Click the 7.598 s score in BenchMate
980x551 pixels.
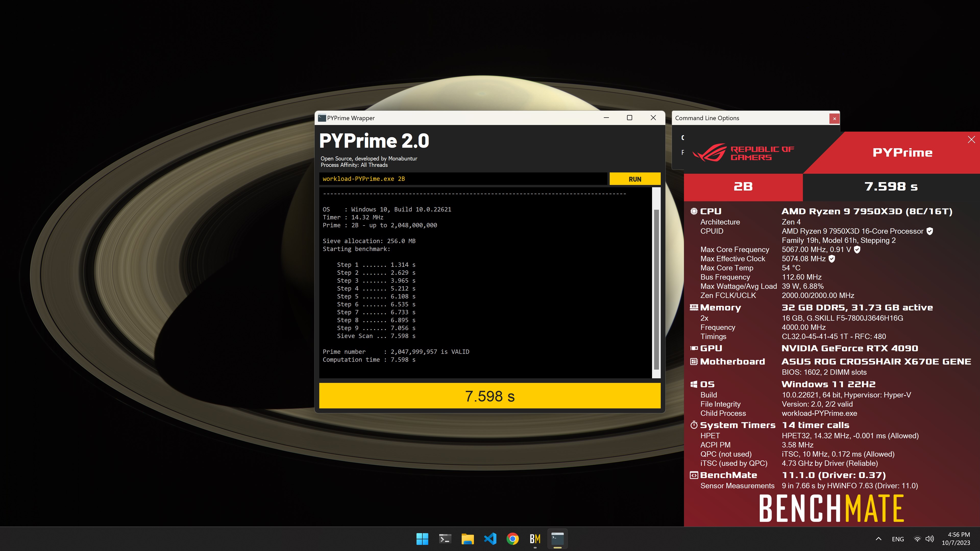891,187
